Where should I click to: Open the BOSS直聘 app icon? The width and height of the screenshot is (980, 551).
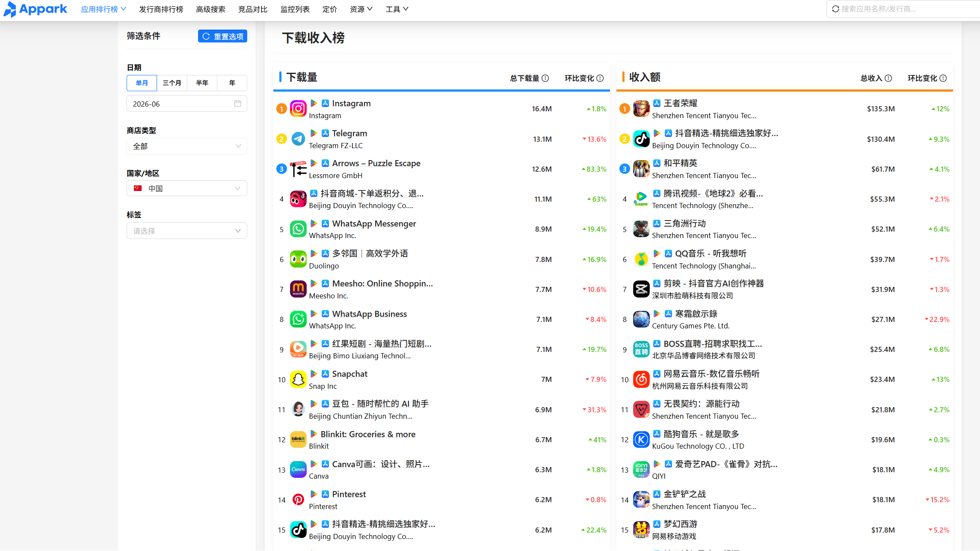(x=641, y=349)
